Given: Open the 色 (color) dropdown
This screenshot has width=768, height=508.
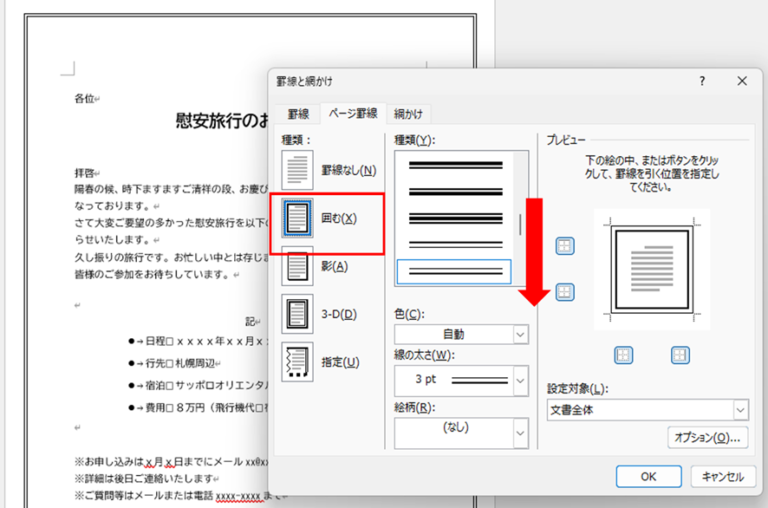Looking at the screenshot, I should (x=461, y=334).
